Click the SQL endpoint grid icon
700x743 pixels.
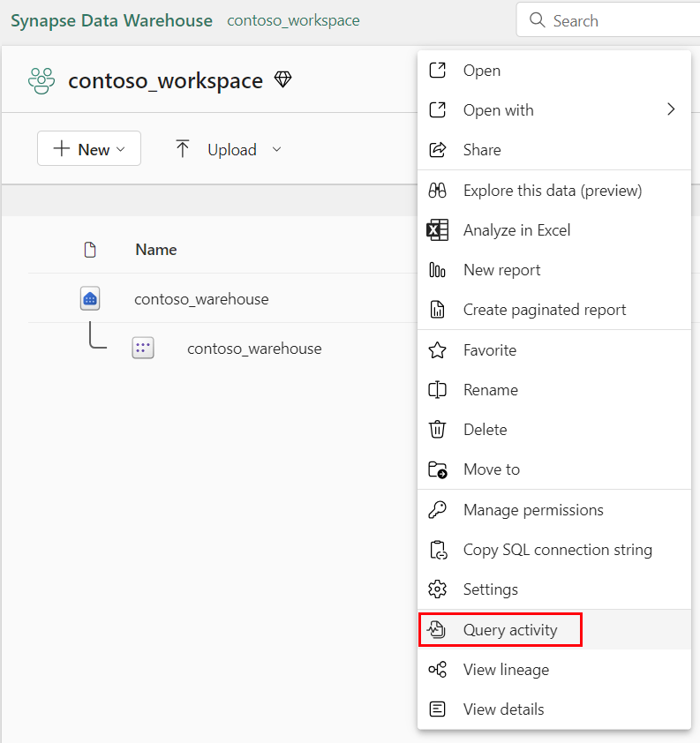(x=142, y=348)
